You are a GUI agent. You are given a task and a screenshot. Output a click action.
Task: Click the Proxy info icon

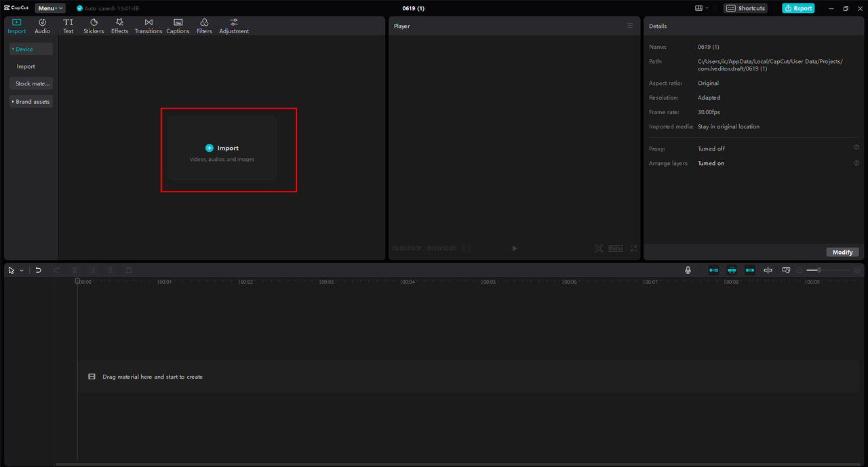coord(856,147)
